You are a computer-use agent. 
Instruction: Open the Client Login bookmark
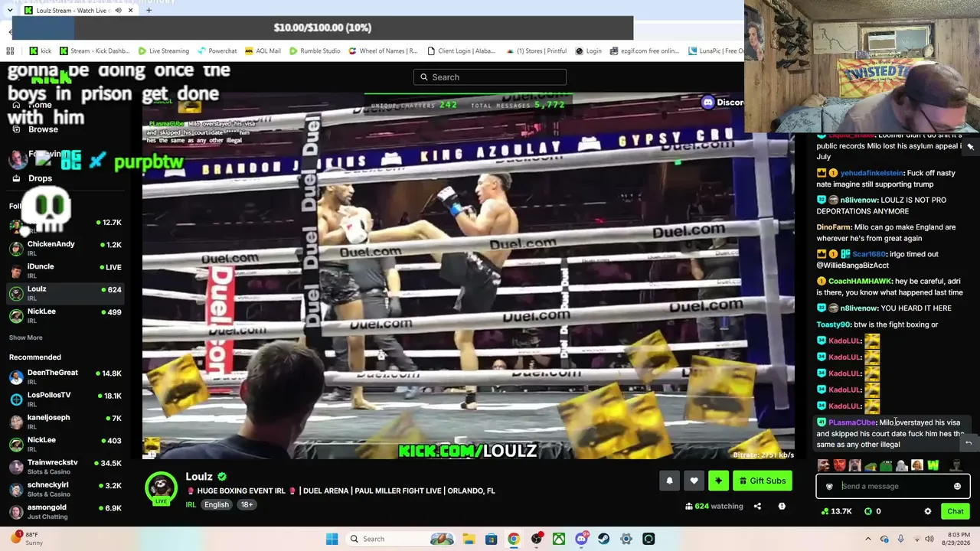point(461,51)
